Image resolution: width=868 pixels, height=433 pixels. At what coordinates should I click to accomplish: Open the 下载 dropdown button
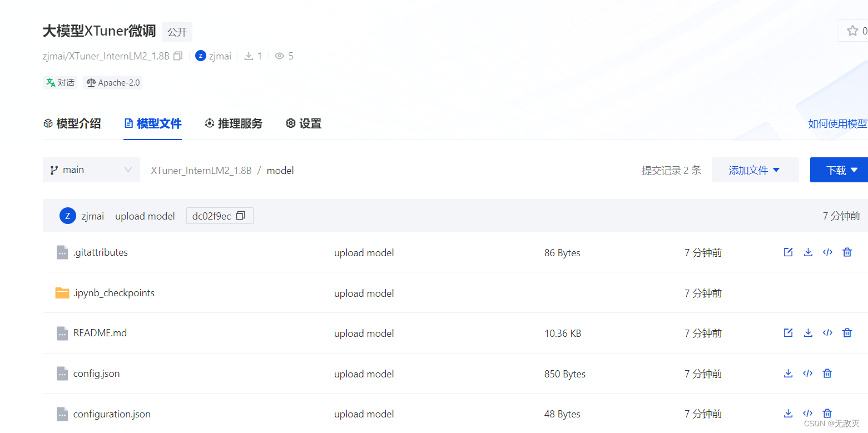point(839,170)
